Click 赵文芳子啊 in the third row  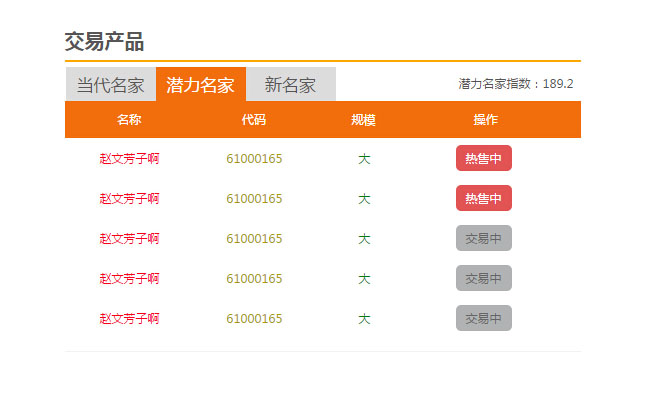(129, 238)
